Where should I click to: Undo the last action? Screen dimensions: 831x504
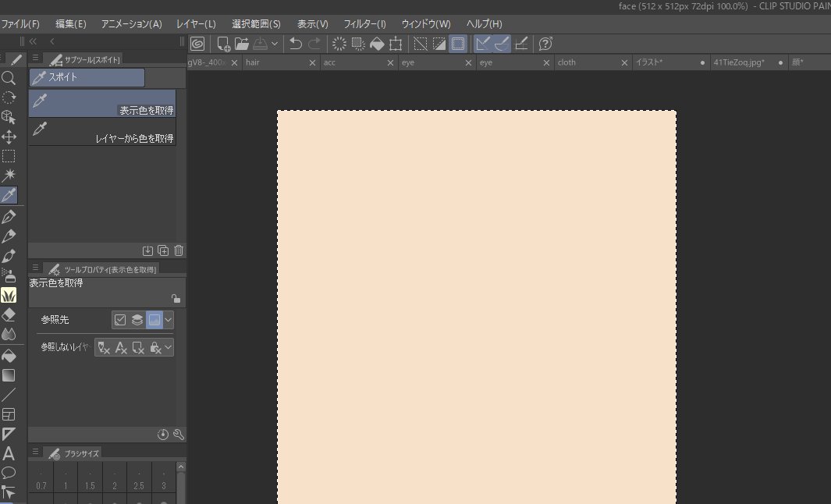296,44
